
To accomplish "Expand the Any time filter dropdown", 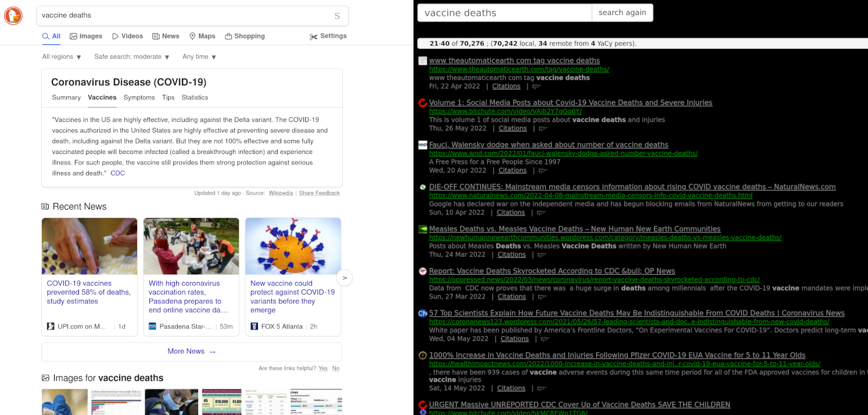I will 199,57.
